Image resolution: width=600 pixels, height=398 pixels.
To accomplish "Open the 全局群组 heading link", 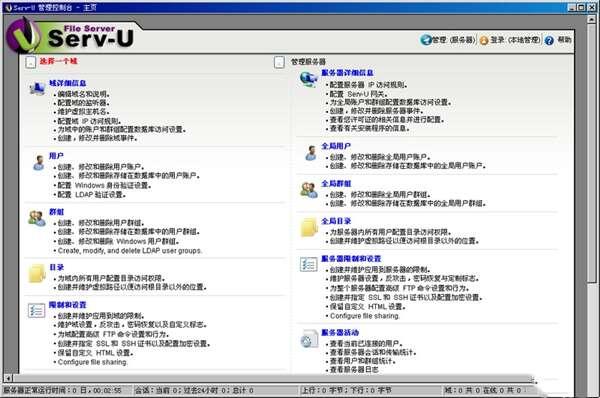I will pos(336,183).
